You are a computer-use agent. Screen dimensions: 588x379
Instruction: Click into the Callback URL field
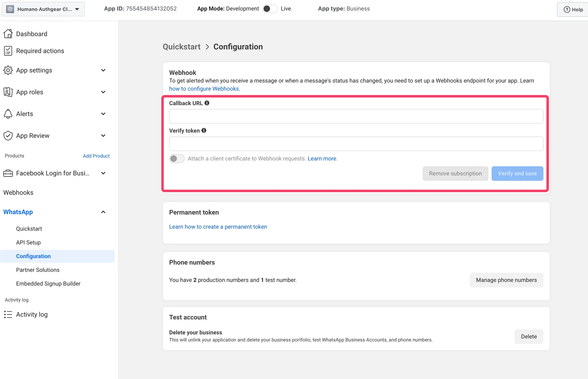click(x=356, y=116)
